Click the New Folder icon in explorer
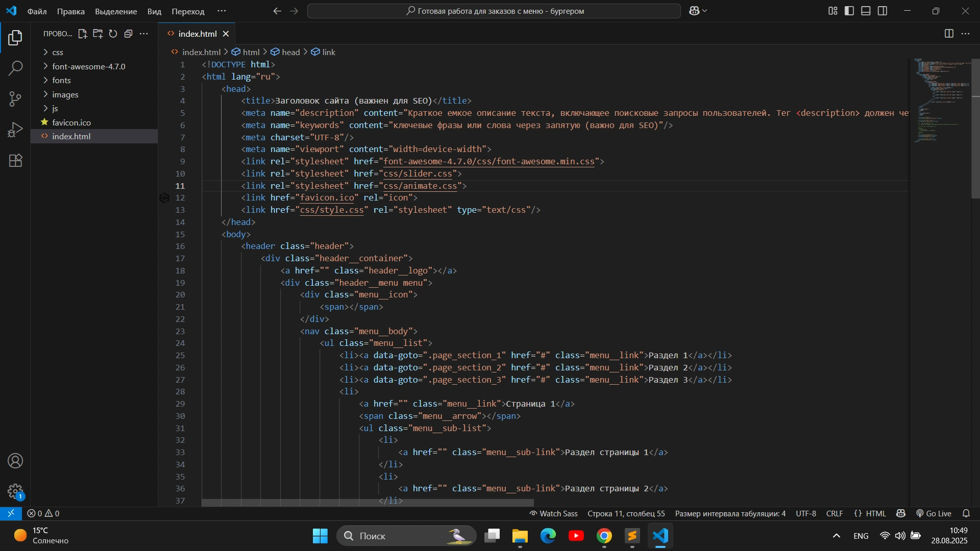The image size is (980, 551). [x=97, y=34]
